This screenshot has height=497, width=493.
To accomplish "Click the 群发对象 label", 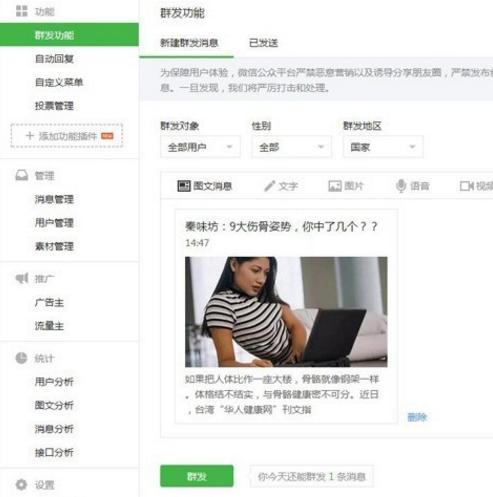I will click(180, 126).
